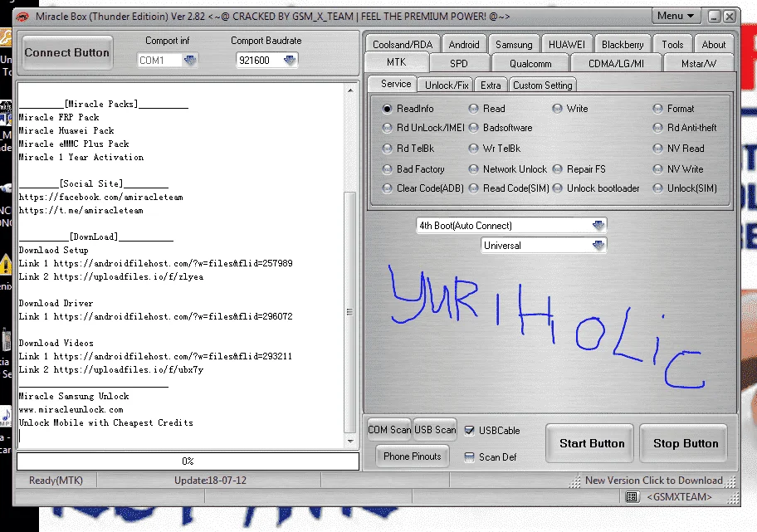Switch to the Android tab
757x532 pixels.
pyautogui.click(x=464, y=45)
